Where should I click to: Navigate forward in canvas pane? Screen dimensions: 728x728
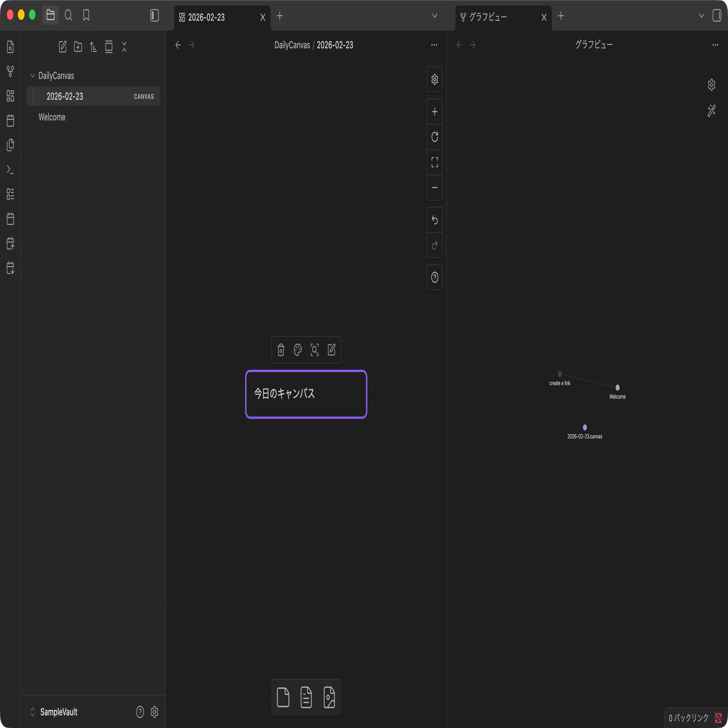pos(192,45)
